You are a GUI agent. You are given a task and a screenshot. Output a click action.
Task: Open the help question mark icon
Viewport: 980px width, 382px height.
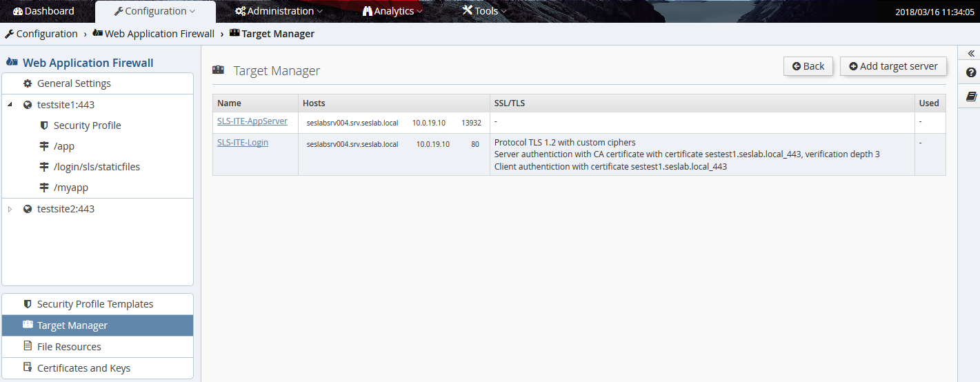click(x=971, y=72)
